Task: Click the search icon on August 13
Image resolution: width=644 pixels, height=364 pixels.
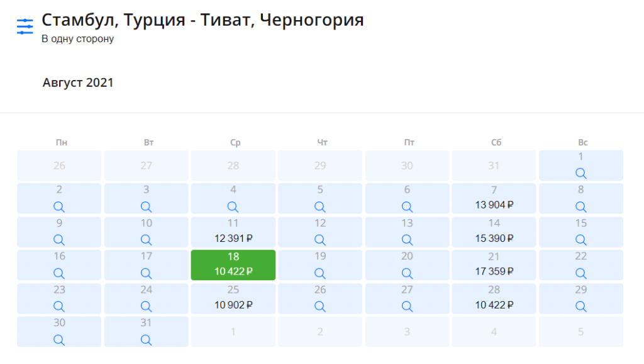Action: [x=407, y=240]
